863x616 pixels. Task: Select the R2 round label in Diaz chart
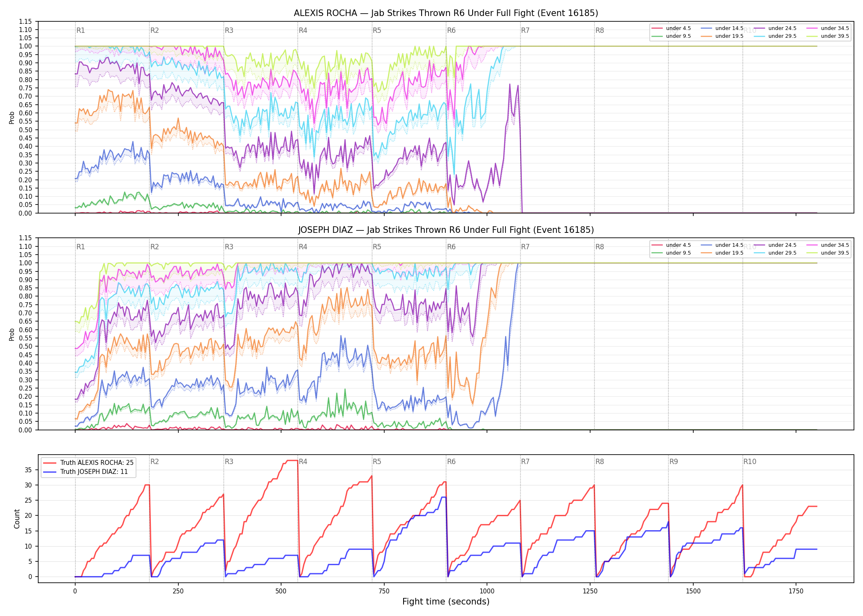point(155,247)
